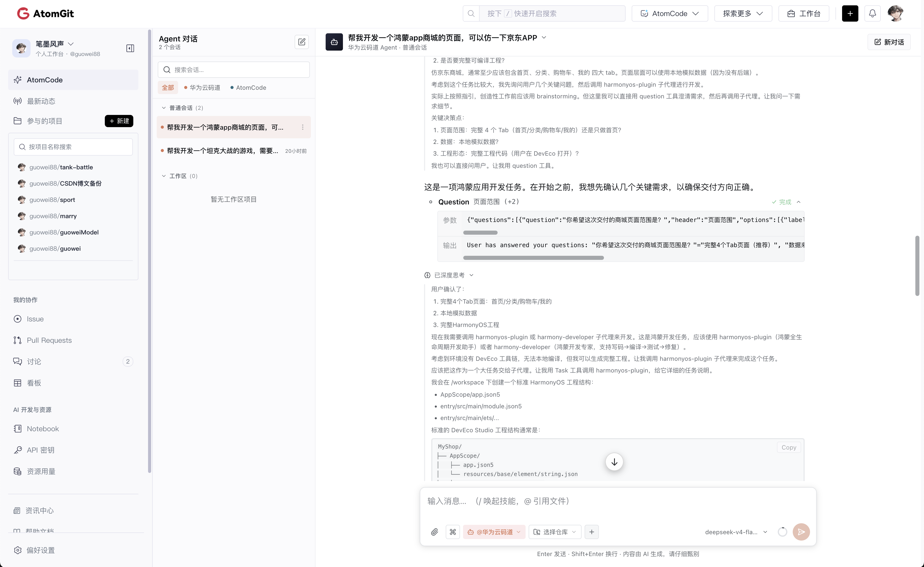Image resolution: width=924 pixels, height=567 pixels.
Task: Open AtomCode dropdown in top bar
Action: (670, 13)
